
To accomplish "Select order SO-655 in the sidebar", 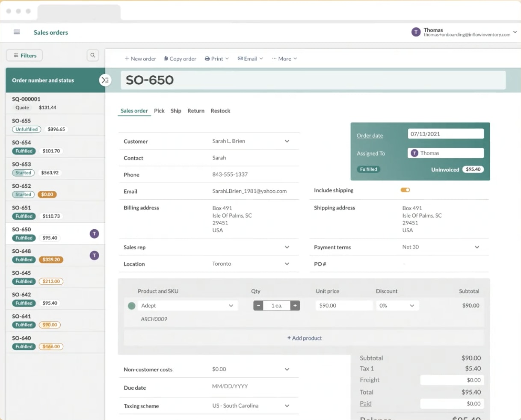I will tap(51, 124).
